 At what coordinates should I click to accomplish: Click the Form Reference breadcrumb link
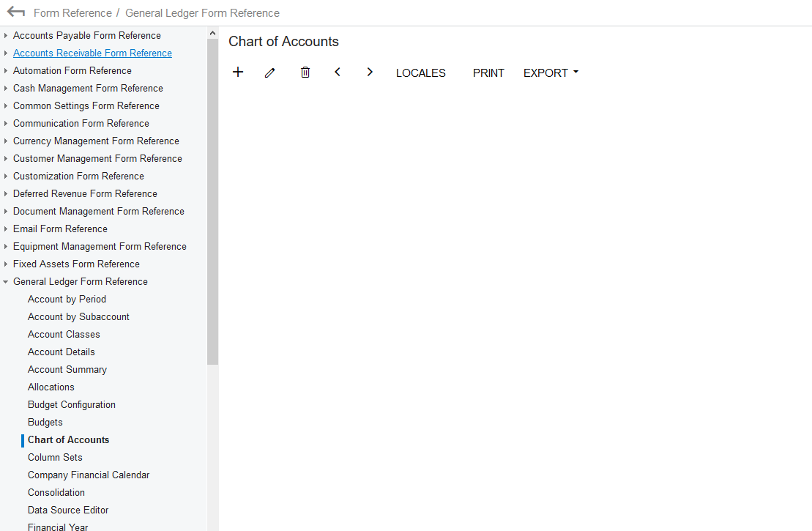click(x=72, y=12)
